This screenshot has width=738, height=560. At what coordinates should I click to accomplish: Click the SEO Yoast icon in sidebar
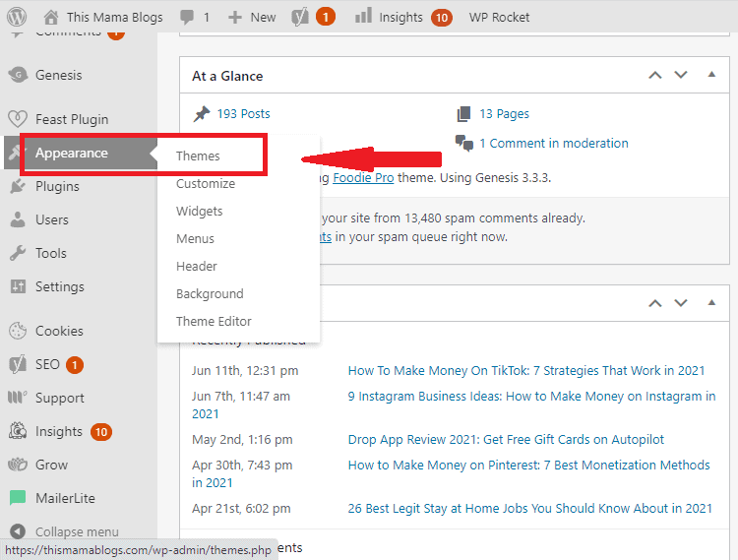18,365
